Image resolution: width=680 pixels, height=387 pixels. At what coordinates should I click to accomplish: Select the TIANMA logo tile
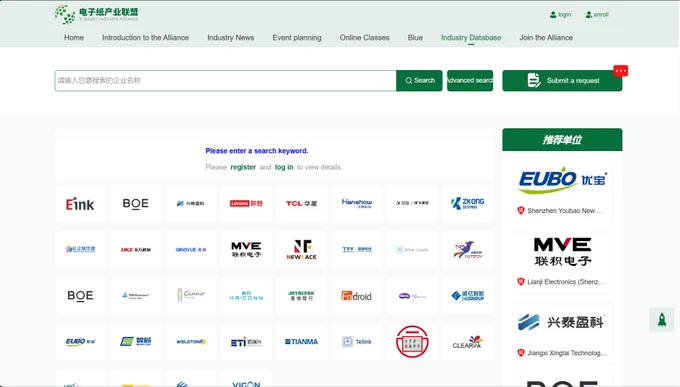point(301,341)
